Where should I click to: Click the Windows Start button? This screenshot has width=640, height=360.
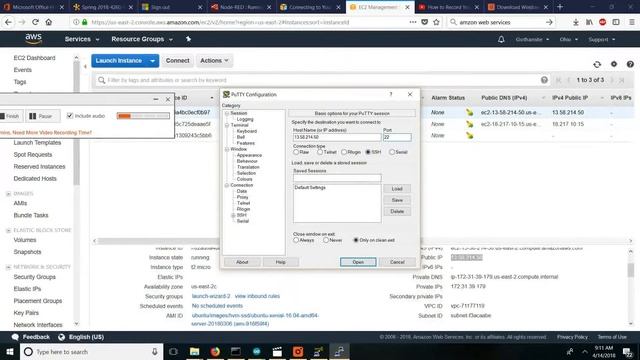click(10, 351)
